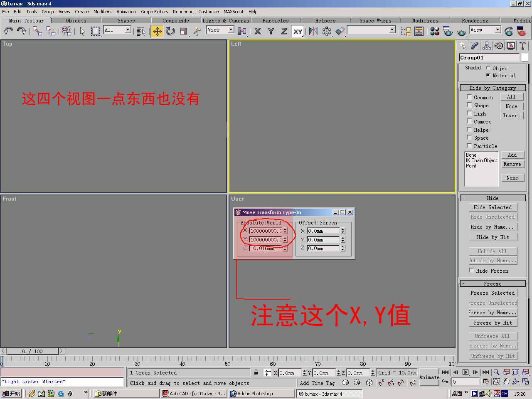Restrict transform to XY plane
Viewport: 532px width, 399px height.
click(x=298, y=31)
